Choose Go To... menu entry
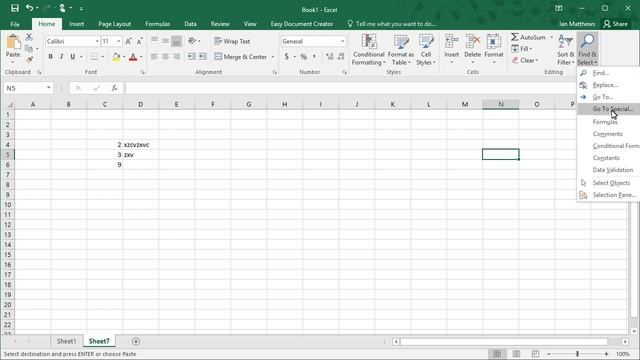 click(609, 97)
